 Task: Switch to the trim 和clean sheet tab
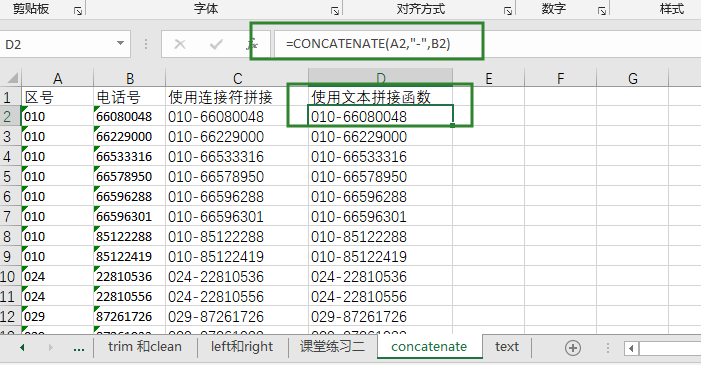pyautogui.click(x=145, y=347)
